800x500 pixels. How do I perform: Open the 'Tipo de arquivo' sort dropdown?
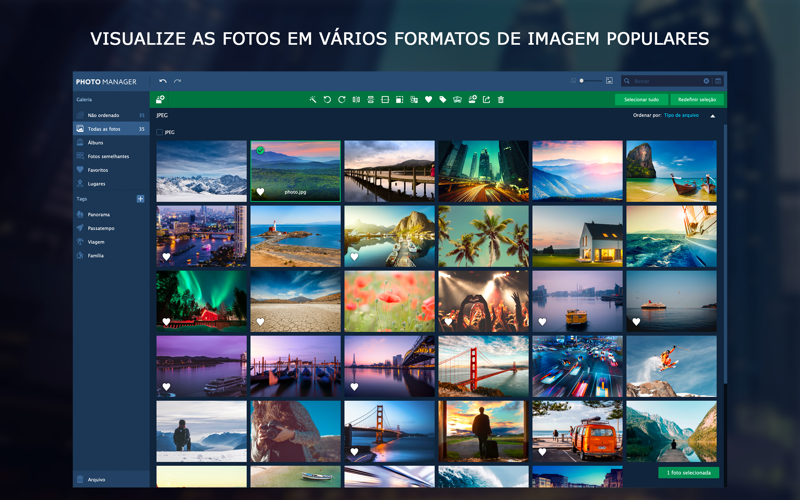681,116
